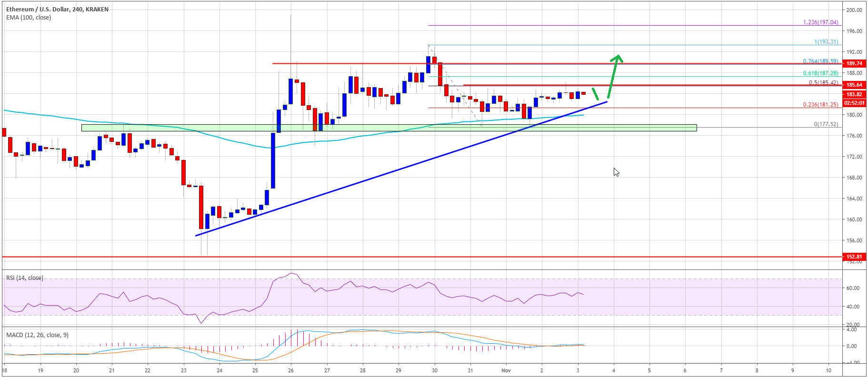Click the 1.236(197.04) Fibonacci label
The width and height of the screenshot is (868, 378).
820,22
